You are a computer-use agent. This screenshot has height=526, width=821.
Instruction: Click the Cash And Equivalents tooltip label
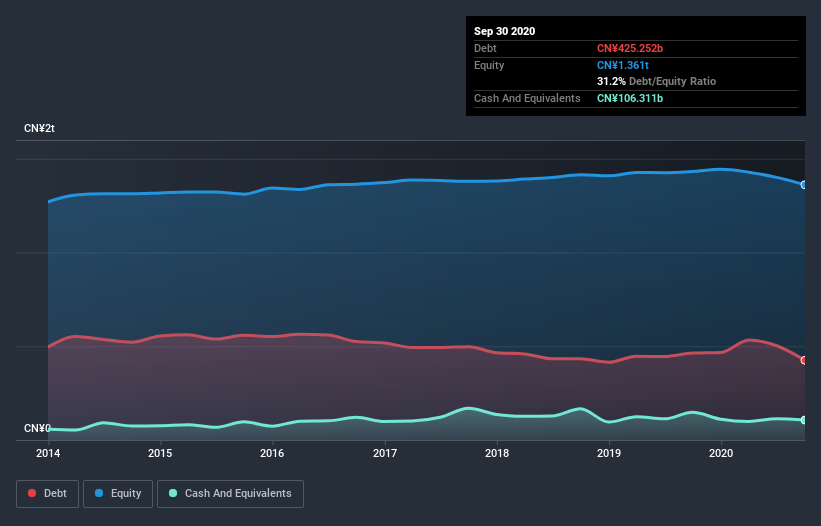pos(527,98)
